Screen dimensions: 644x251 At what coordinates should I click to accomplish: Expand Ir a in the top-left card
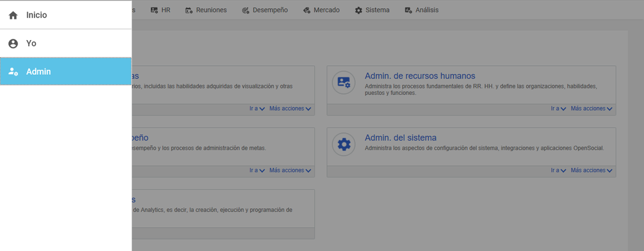(257, 108)
